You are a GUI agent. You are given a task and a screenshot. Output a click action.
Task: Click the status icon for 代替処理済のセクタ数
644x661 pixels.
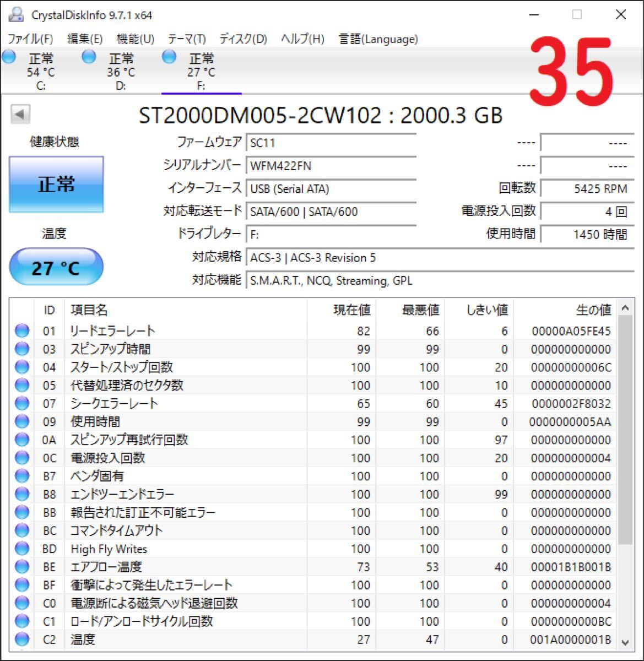click(22, 385)
